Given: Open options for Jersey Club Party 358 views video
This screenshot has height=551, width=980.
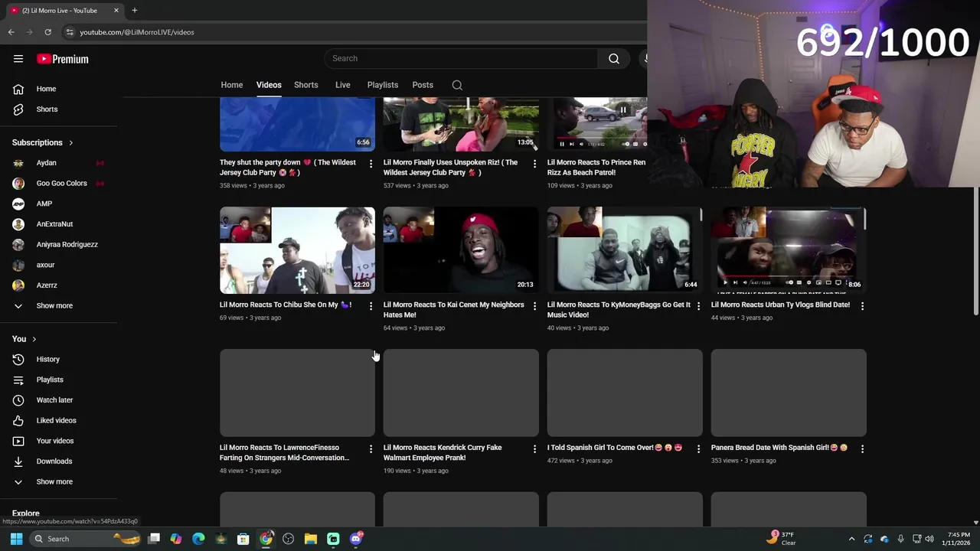Looking at the screenshot, I should point(371,164).
